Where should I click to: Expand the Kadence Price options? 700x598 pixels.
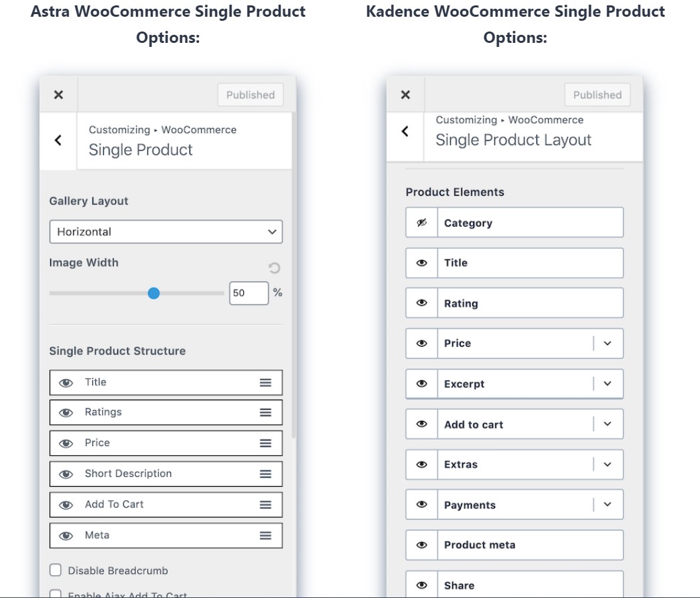(608, 343)
